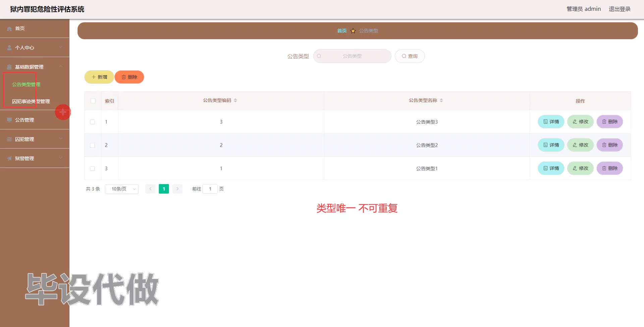Click 公告类型1 name cell
Viewport: 644px width, 327px height.
[427, 169]
